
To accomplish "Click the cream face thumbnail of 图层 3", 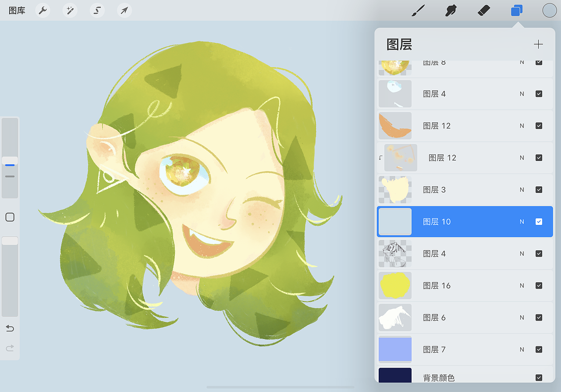I will (395, 190).
